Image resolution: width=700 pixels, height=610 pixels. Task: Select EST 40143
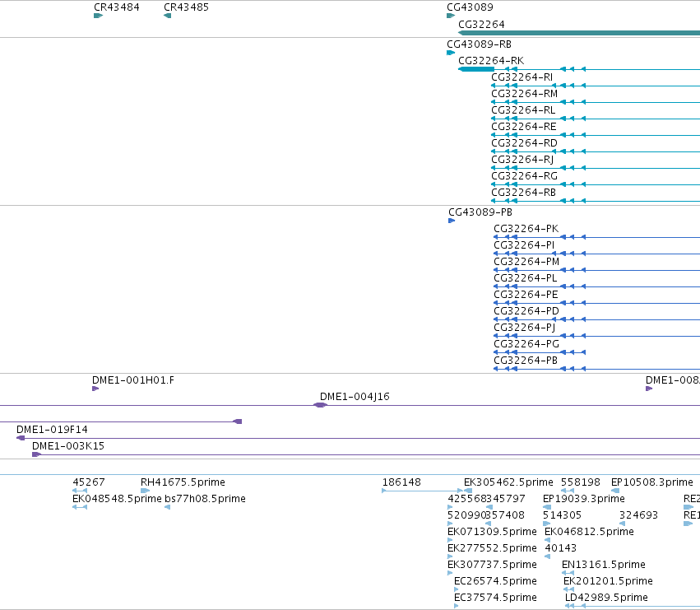click(x=560, y=549)
